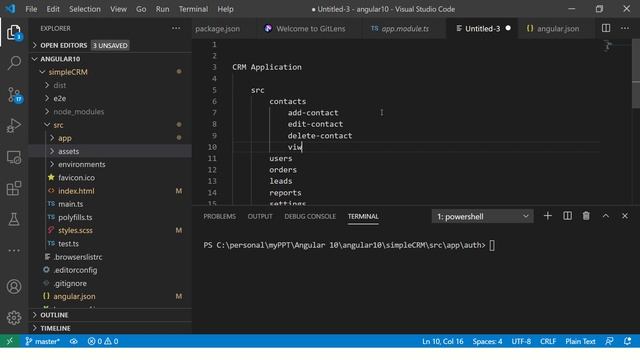Click the master branch indicator

coord(42,341)
